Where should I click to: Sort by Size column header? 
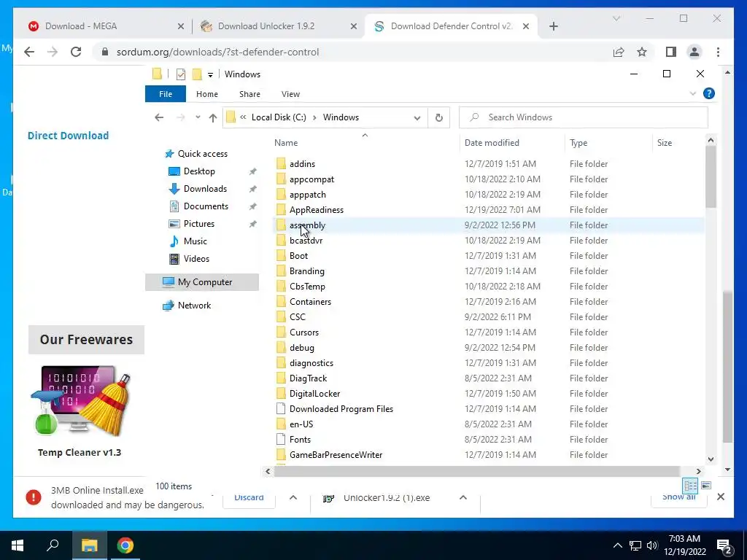click(664, 143)
